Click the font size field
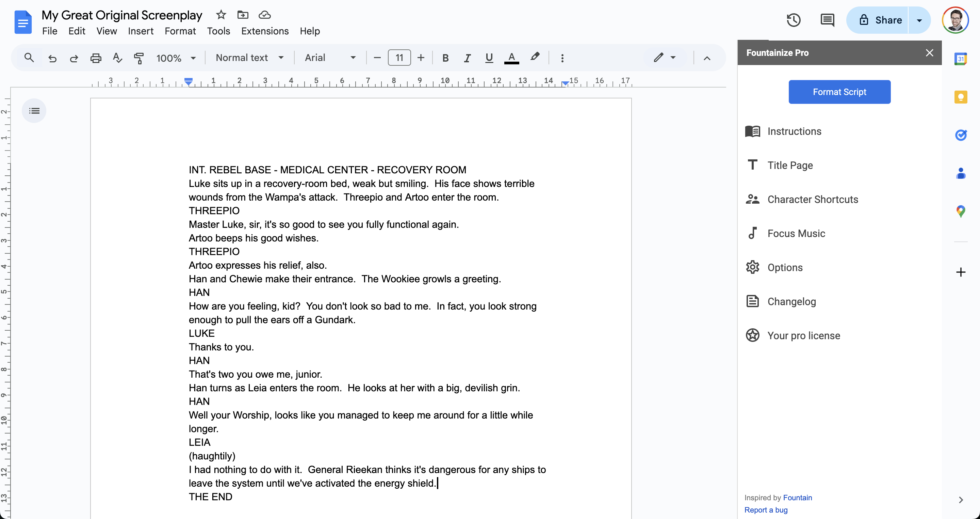 click(x=399, y=58)
